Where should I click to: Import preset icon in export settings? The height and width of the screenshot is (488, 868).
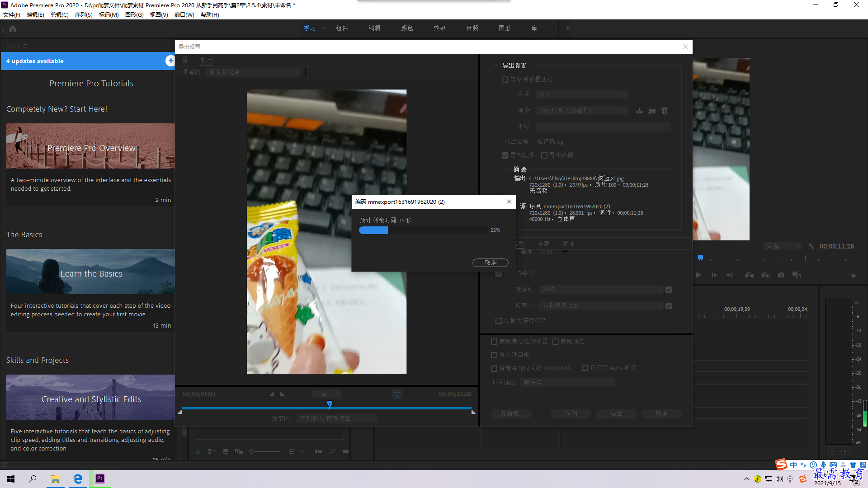[652, 111]
